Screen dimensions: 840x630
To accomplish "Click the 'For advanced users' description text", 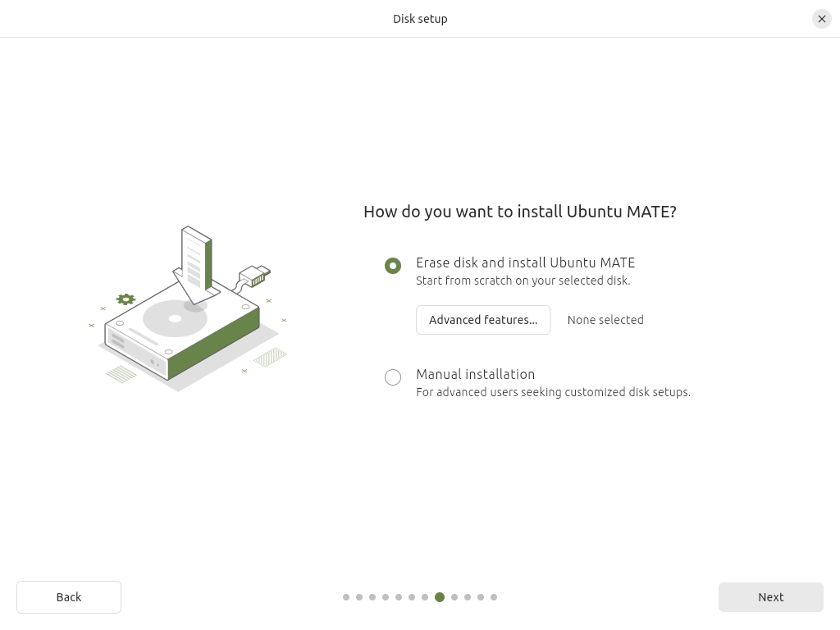I will click(x=553, y=392).
